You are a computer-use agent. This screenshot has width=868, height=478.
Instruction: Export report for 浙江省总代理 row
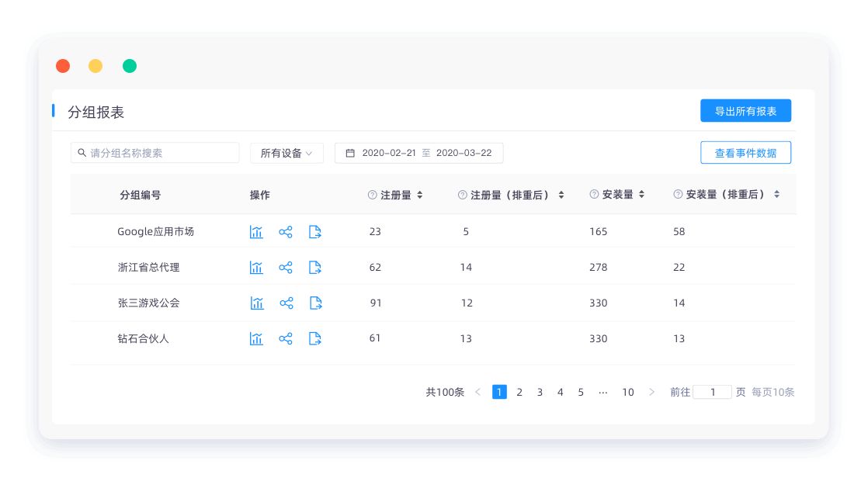pos(315,268)
